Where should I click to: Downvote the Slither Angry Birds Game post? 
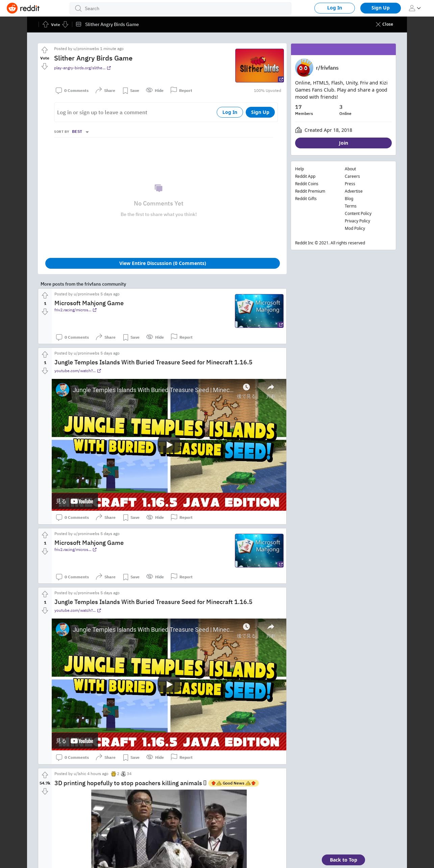click(45, 67)
